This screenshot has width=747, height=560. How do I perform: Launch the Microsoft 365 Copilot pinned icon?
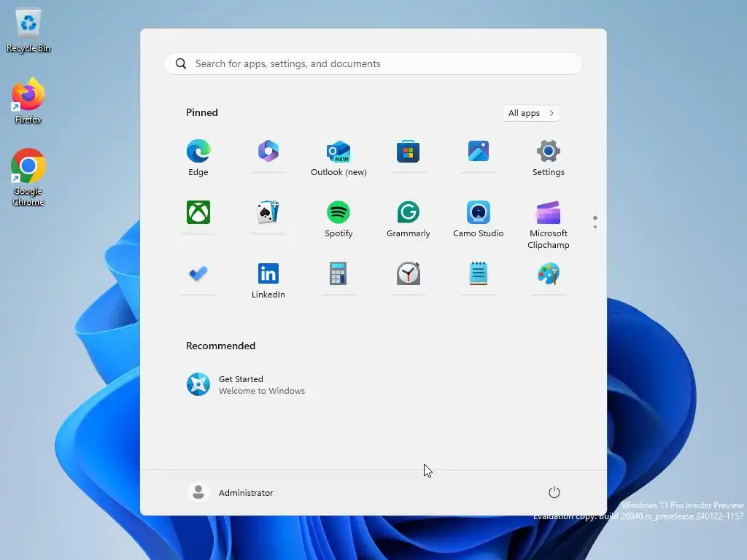(x=268, y=152)
